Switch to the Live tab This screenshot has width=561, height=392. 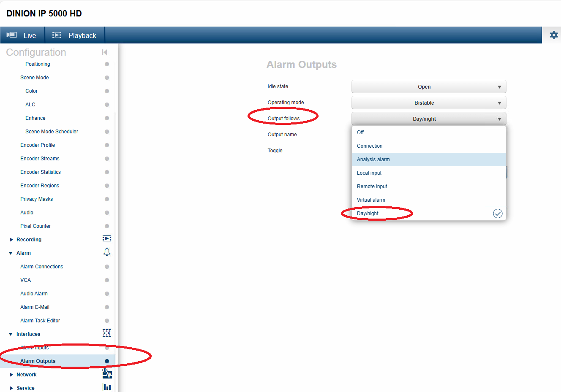coord(22,35)
